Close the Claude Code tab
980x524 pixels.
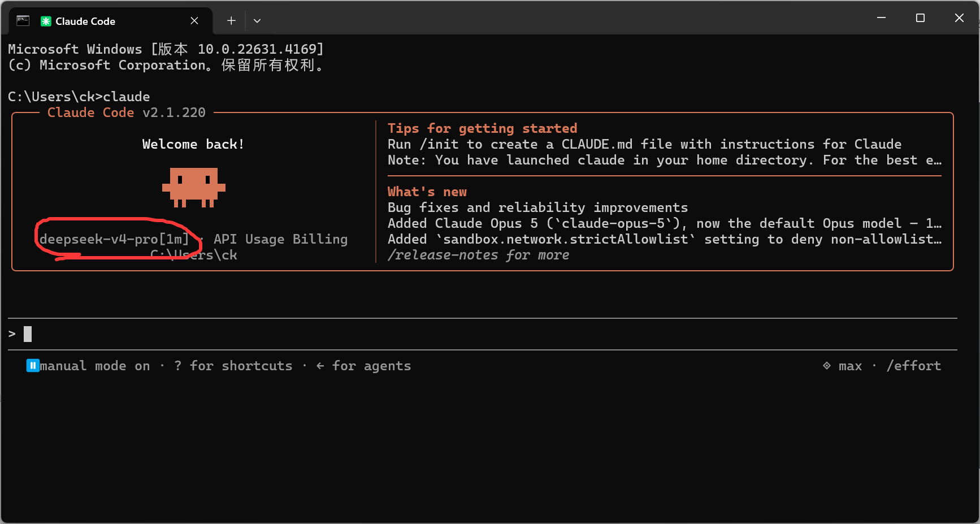[x=194, y=21]
